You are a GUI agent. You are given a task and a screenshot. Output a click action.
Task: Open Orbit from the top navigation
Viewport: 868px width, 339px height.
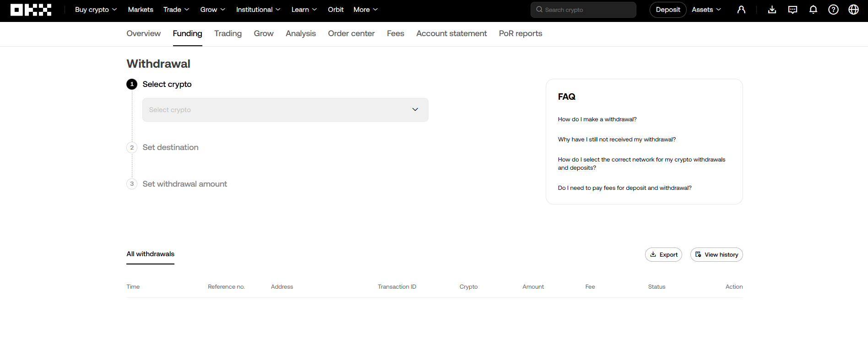tap(336, 10)
